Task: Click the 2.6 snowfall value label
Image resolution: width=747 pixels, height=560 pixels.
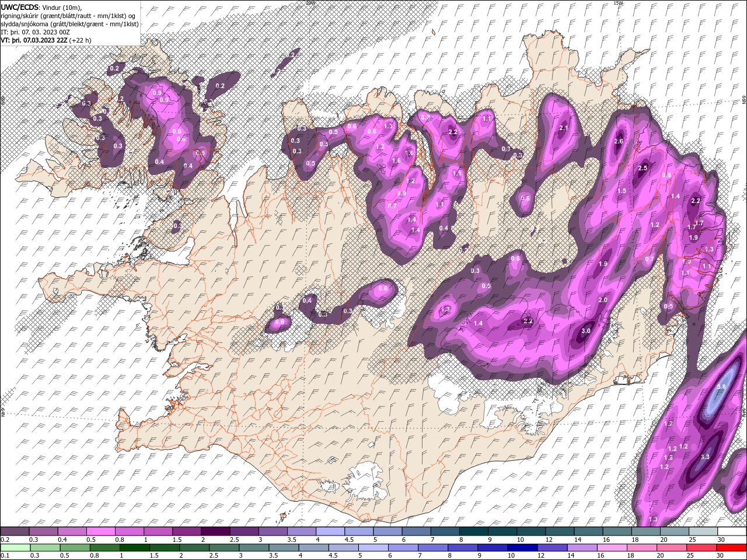Action: [619, 141]
